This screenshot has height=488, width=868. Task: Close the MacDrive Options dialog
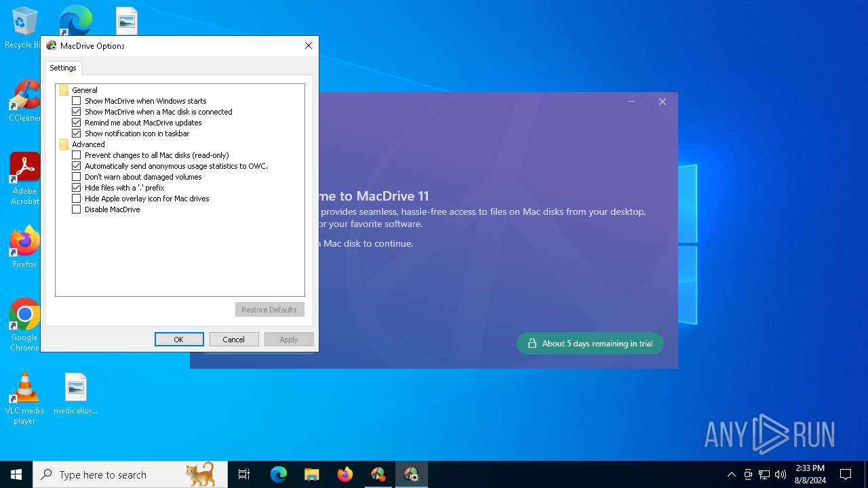309,45
